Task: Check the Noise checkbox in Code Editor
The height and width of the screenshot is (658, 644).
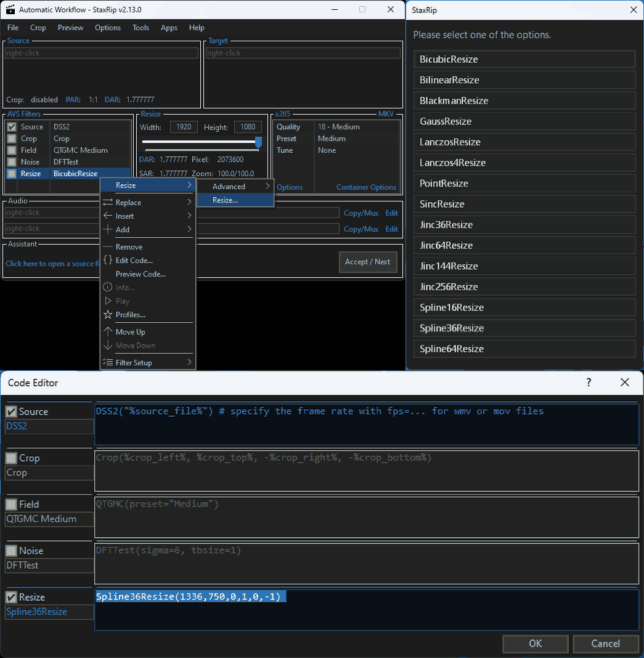Action: 11,551
